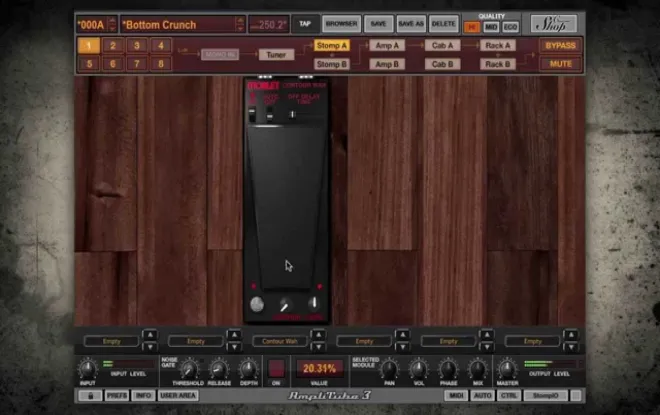Open PREFS
The image size is (660, 415).
(x=117, y=396)
